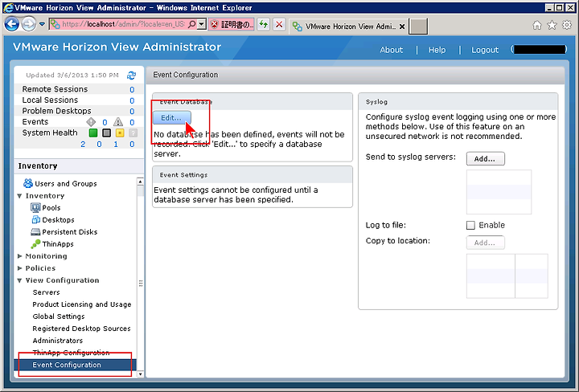The width and height of the screenshot is (579, 392).
Task: Click the yellow System Health status icon
Action: pos(120,133)
